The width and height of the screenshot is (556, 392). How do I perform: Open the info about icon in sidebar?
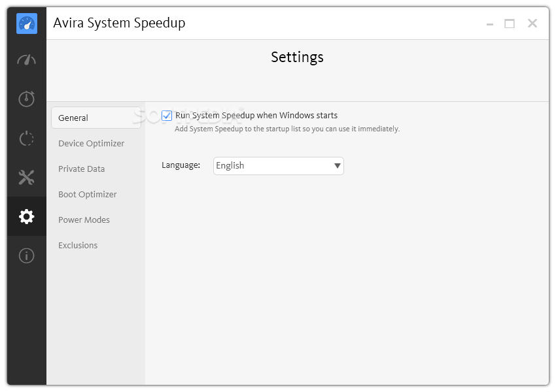pos(27,255)
